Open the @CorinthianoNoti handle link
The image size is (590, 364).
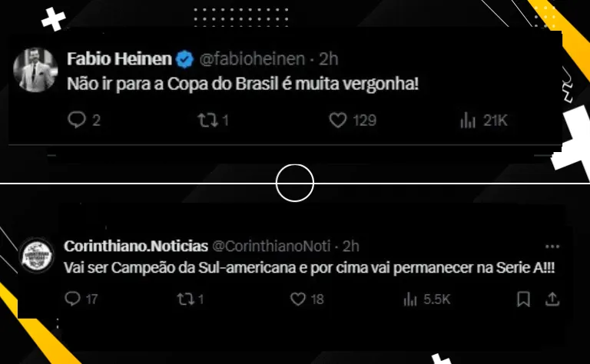[270, 247]
